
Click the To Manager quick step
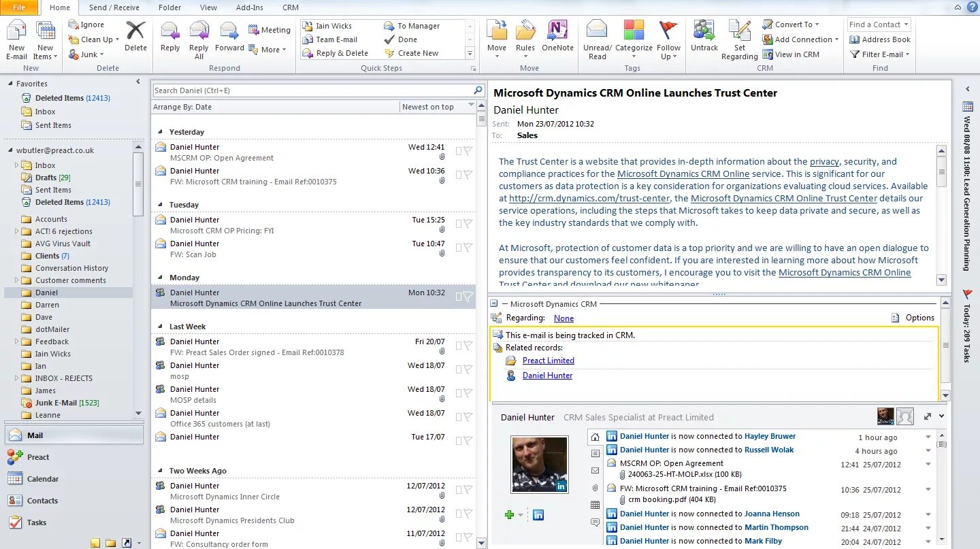pyautogui.click(x=412, y=26)
